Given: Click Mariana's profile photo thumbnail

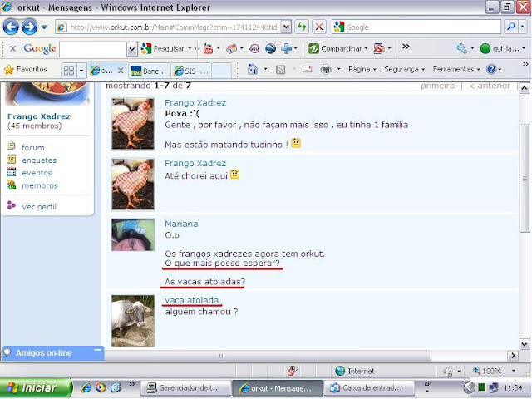Looking at the screenshot, I should tap(133, 234).
